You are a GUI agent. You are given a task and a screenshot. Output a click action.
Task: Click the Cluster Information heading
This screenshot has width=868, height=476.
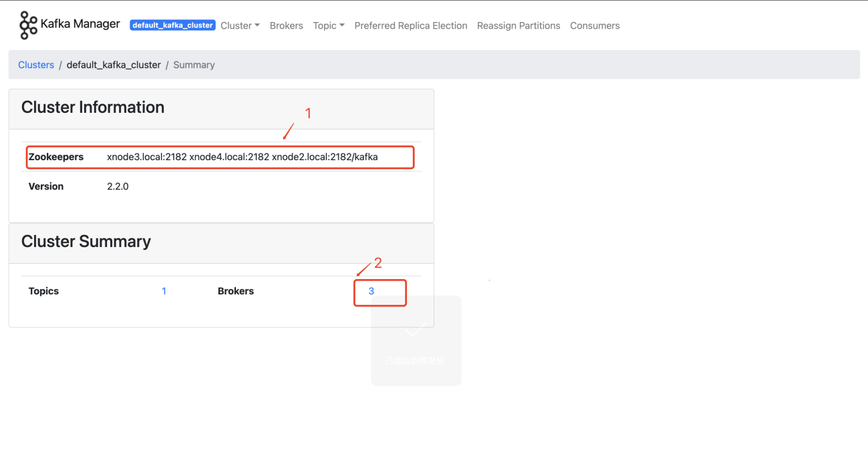tap(93, 107)
